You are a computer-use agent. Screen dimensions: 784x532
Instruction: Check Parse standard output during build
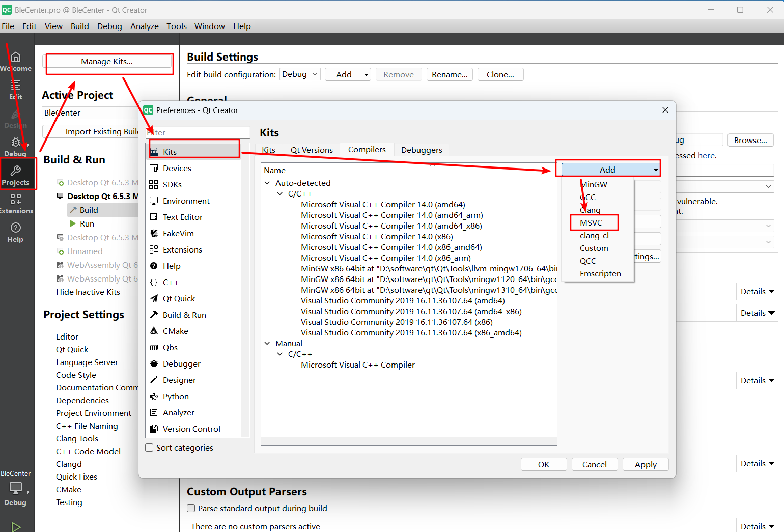(191, 508)
